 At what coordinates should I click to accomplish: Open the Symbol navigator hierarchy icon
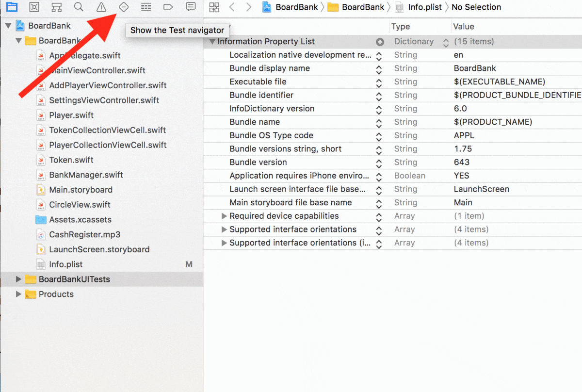56,7
